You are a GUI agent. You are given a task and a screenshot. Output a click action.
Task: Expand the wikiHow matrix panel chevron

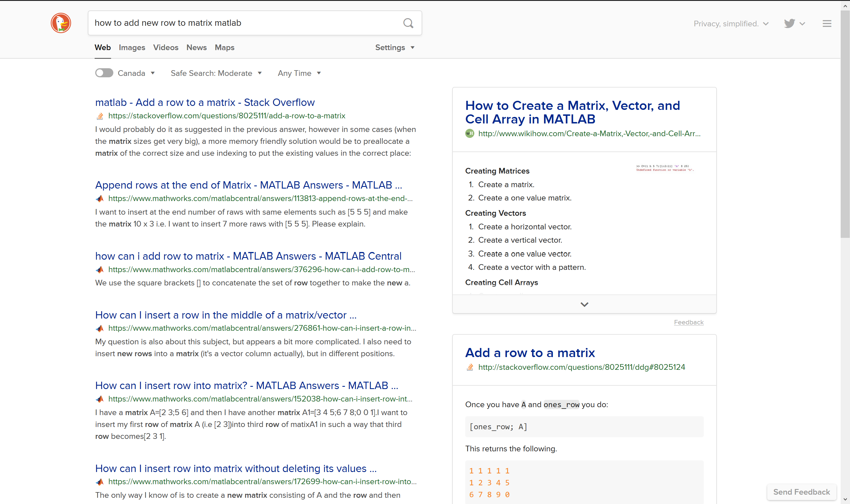[584, 304]
